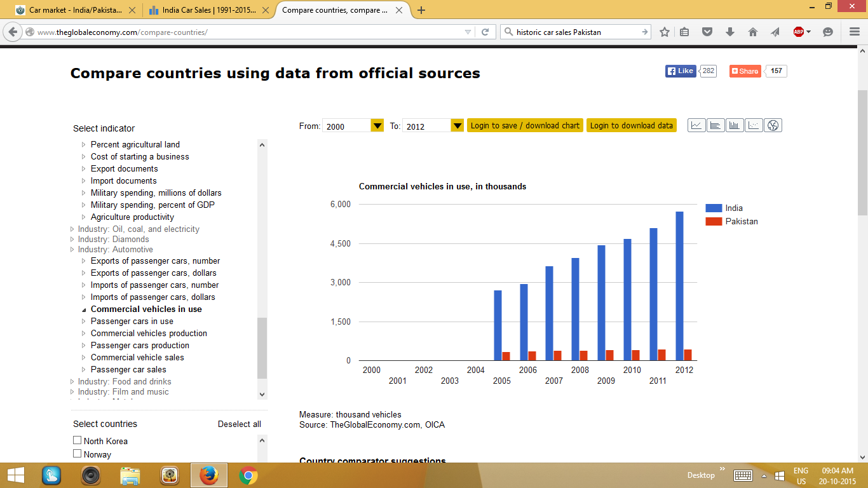Expand Industry: Food and drinks
The height and width of the screenshot is (488, 868).
pos(72,382)
